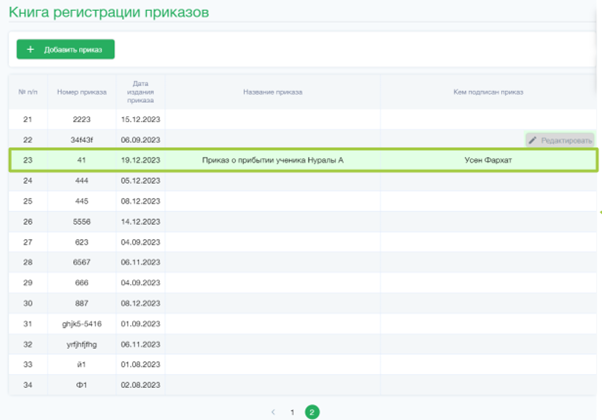Viewport: 602px width, 420px height.
Task: Click date 19.12.2023 in row 23
Action: 141,160
